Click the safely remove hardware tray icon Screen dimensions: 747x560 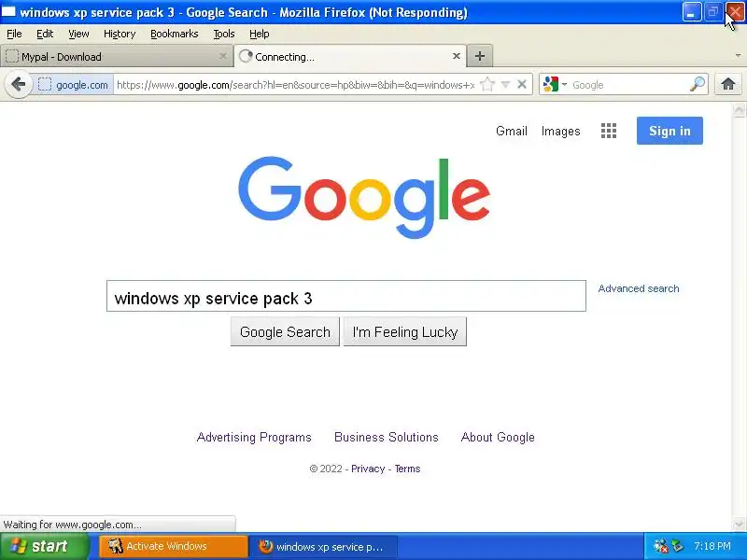[x=678, y=546]
